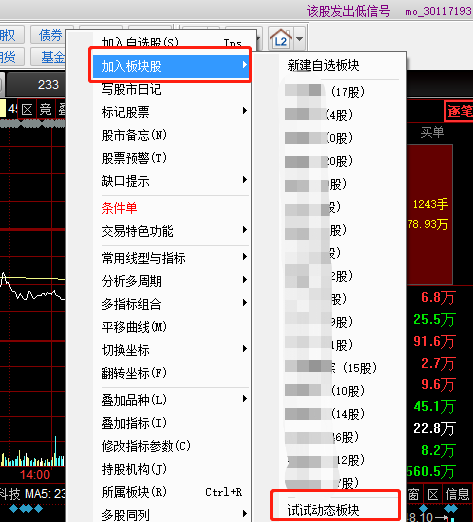Click the 78.93万 value

point(428,224)
